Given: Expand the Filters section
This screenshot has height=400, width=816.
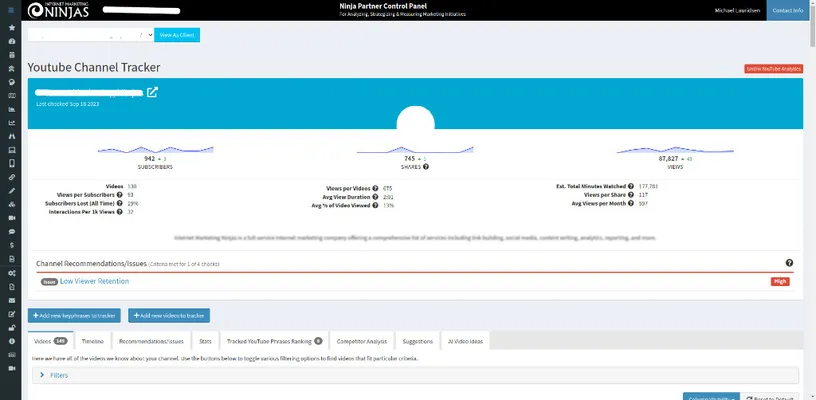Looking at the screenshot, I should [x=58, y=375].
